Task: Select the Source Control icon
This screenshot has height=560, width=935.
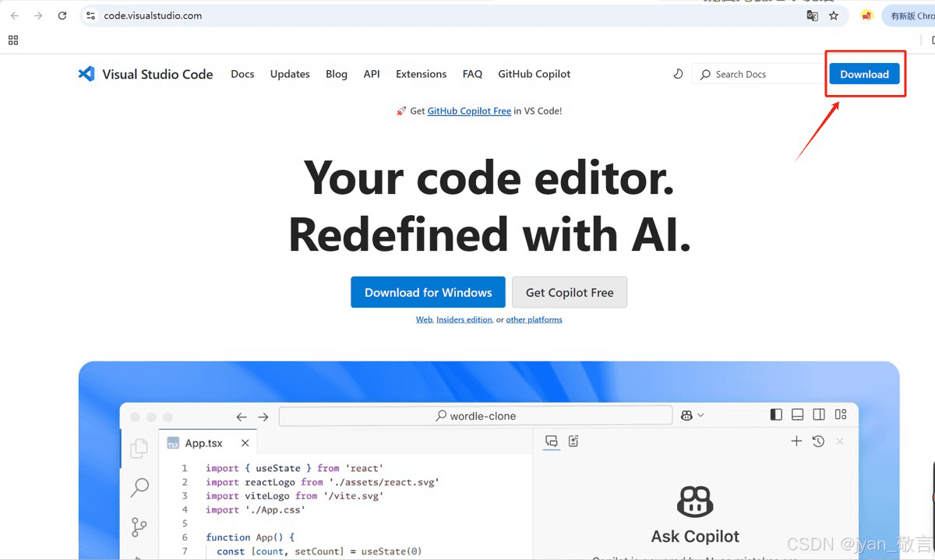Action: coord(139,527)
